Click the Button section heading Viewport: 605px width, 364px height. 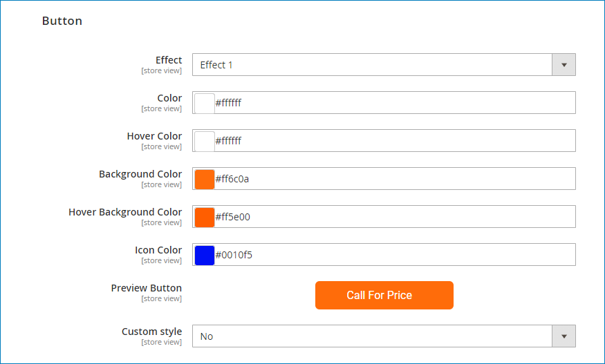62,21
